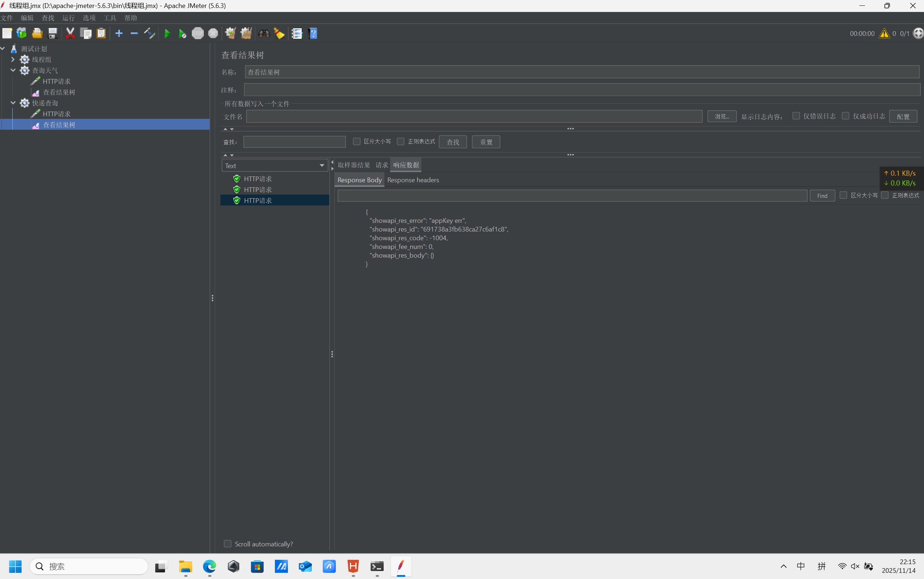Click the 文件名 input field
924x579 pixels.
pyautogui.click(x=474, y=116)
